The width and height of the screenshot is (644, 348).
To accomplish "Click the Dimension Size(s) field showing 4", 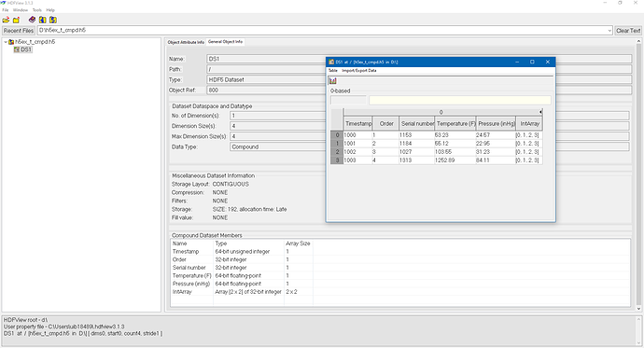I will (278, 126).
